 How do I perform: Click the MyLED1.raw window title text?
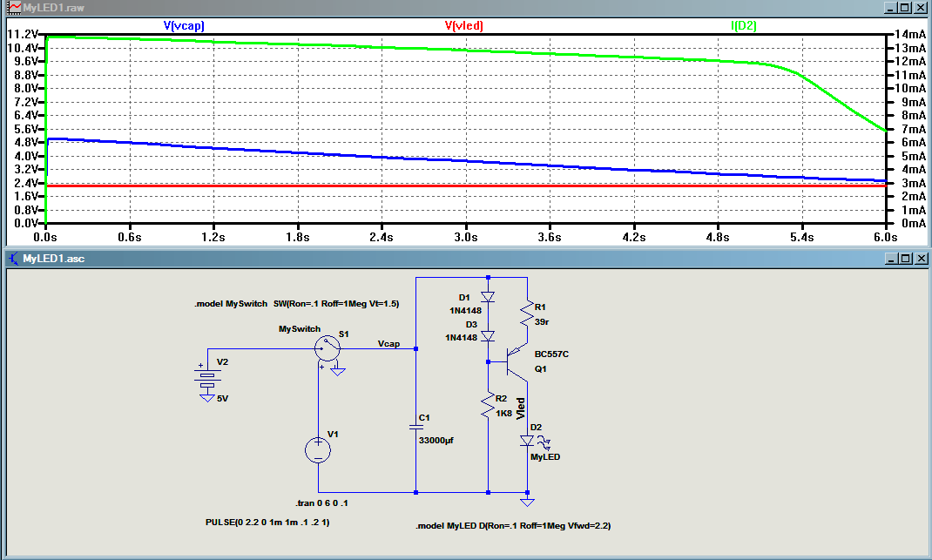(x=53, y=8)
